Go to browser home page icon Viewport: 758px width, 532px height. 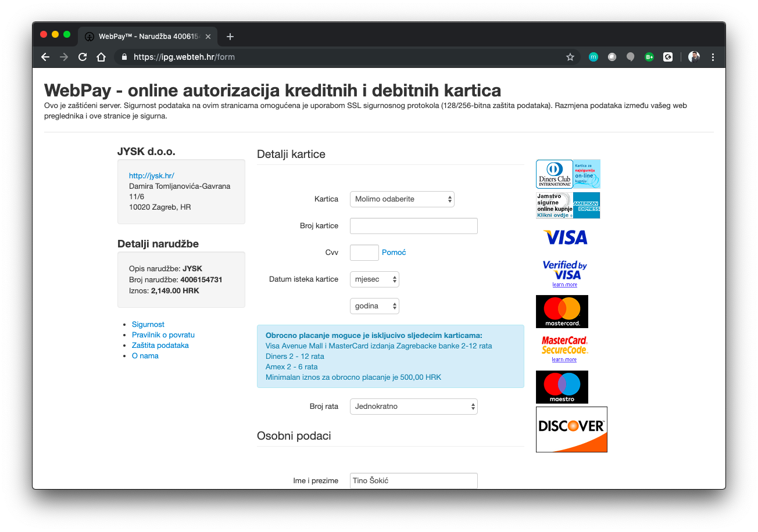[x=101, y=57]
